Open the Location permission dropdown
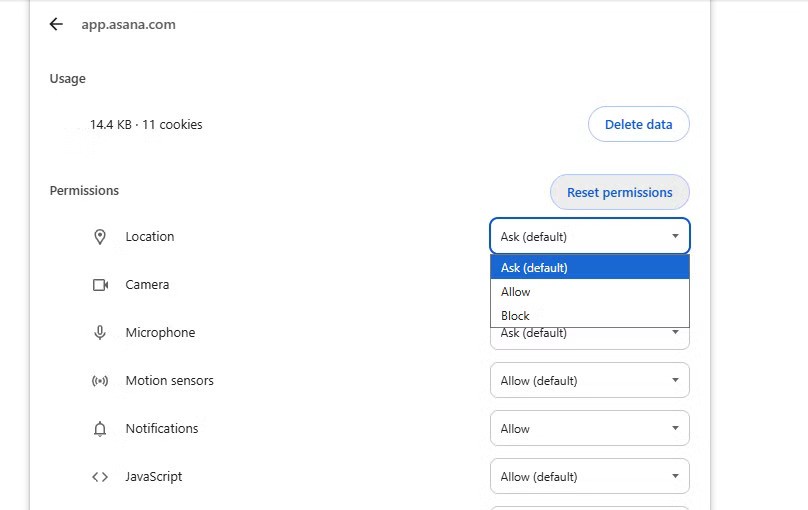The height and width of the screenshot is (510, 808). (589, 237)
